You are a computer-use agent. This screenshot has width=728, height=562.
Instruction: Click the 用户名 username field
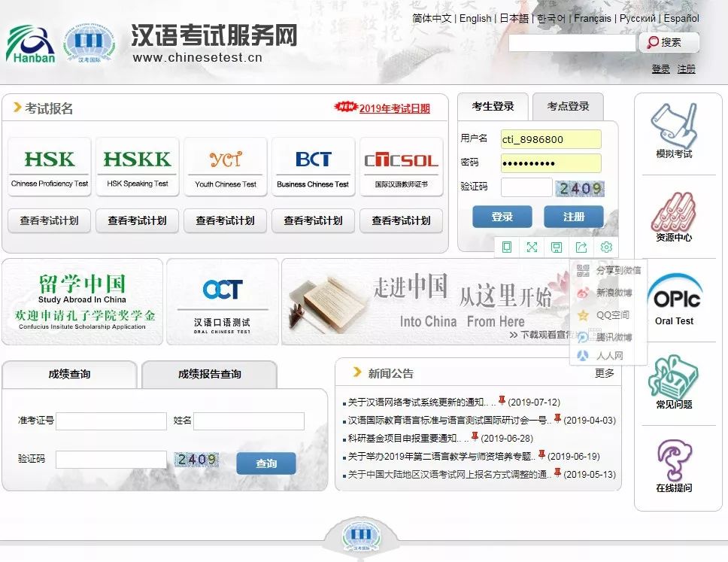tap(551, 139)
